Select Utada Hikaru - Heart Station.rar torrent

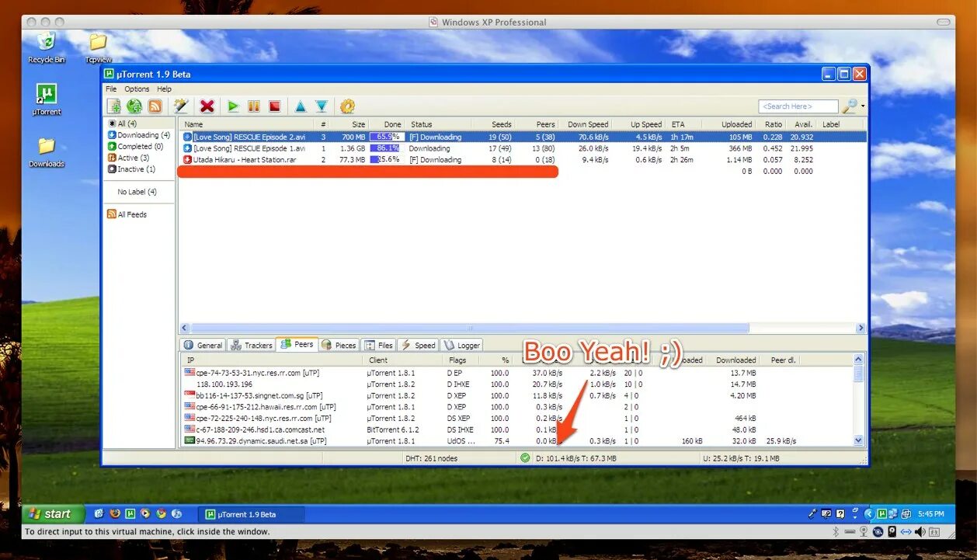click(x=523, y=160)
